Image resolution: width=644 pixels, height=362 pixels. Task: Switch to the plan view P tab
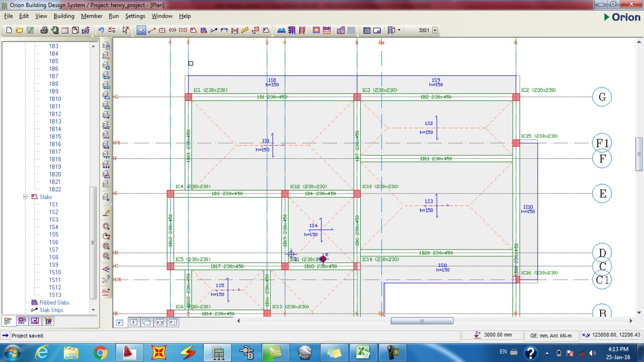pos(120,322)
